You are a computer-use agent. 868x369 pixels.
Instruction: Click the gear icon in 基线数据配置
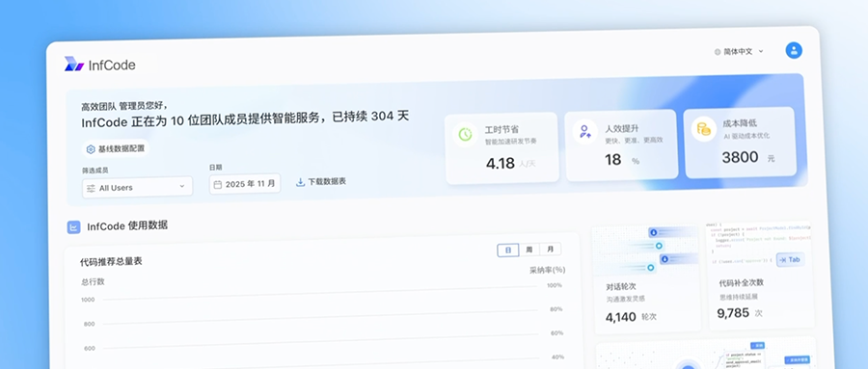91,149
